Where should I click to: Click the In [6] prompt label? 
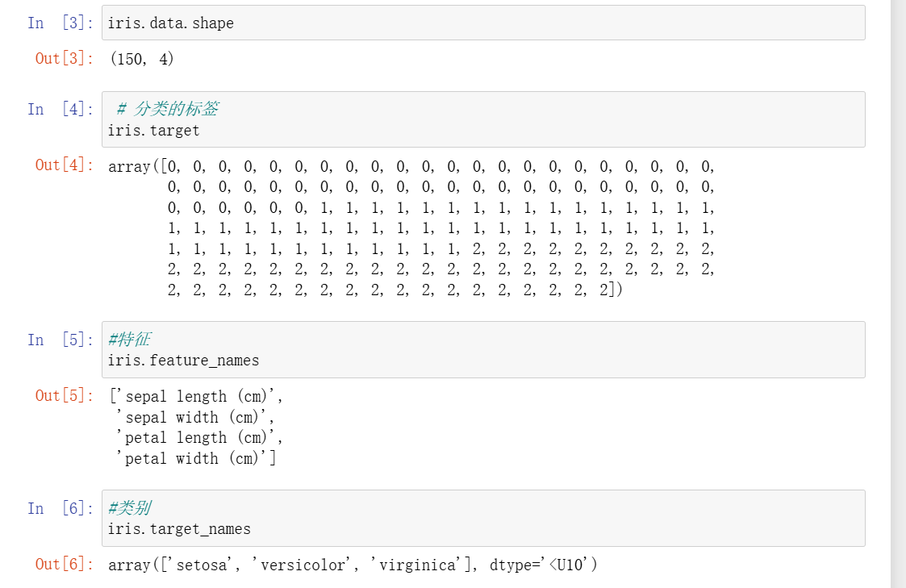[60, 508]
